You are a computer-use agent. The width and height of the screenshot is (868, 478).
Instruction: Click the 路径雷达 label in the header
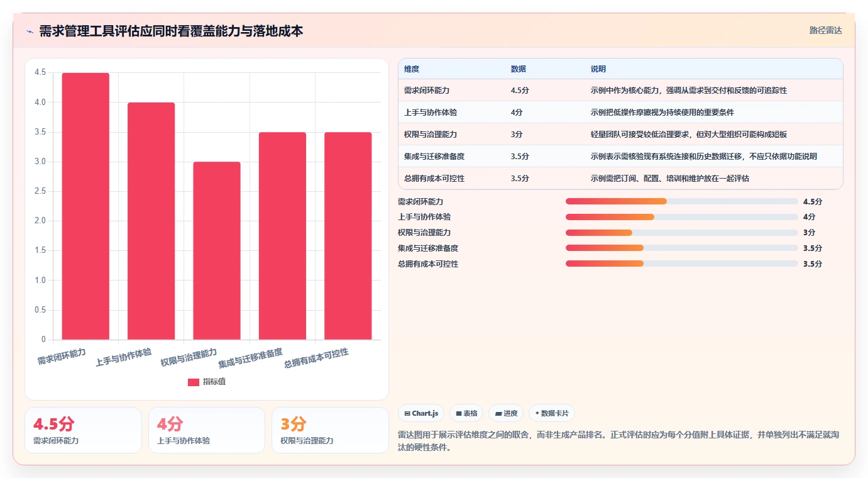(825, 30)
